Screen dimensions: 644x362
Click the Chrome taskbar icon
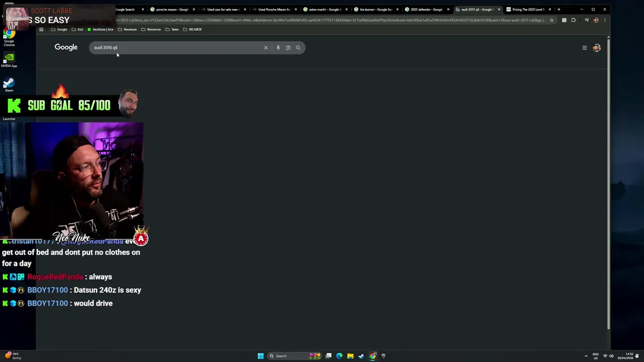pyautogui.click(x=373, y=356)
